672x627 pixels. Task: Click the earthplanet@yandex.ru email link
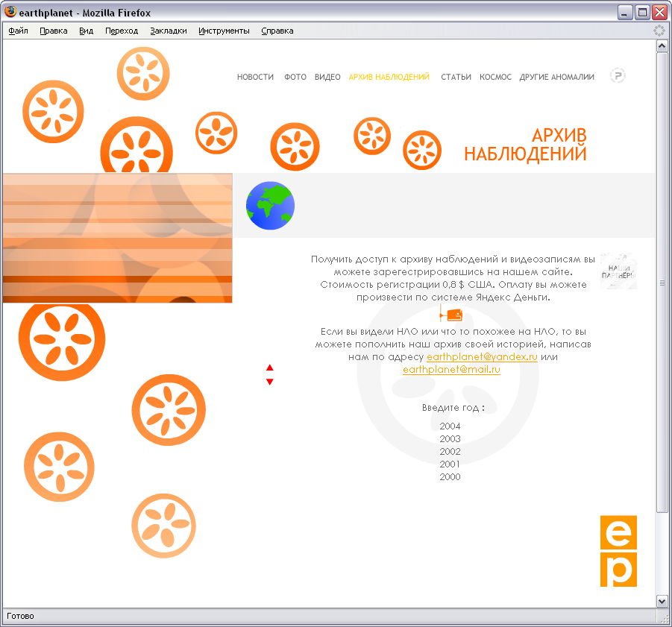[482, 357]
